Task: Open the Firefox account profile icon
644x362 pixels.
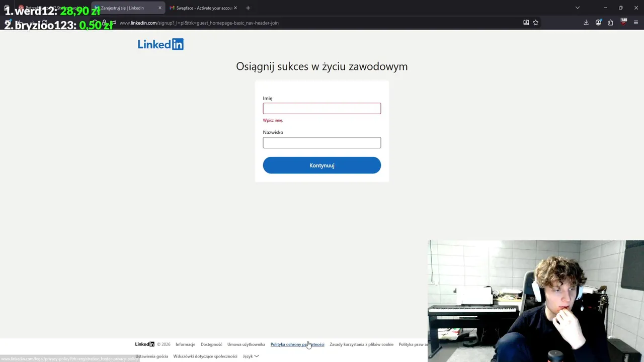Action: 598,23
